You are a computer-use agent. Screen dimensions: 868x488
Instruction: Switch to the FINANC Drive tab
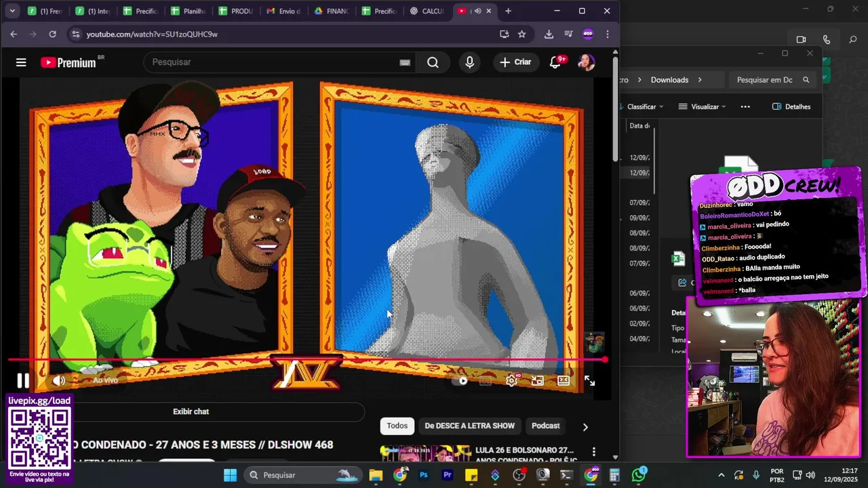(x=331, y=11)
